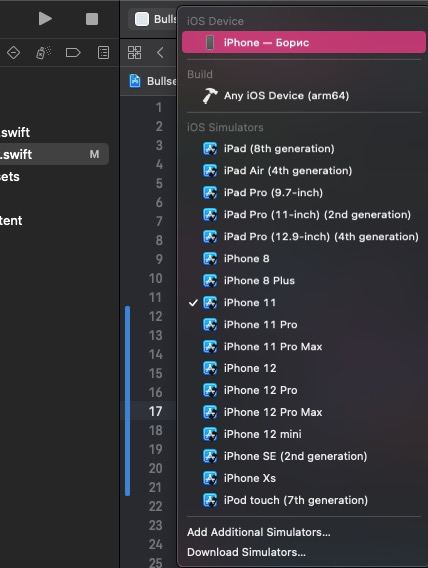Select iPad Air (4th generation) simulator
The height and width of the screenshot is (568, 428).
304,171
